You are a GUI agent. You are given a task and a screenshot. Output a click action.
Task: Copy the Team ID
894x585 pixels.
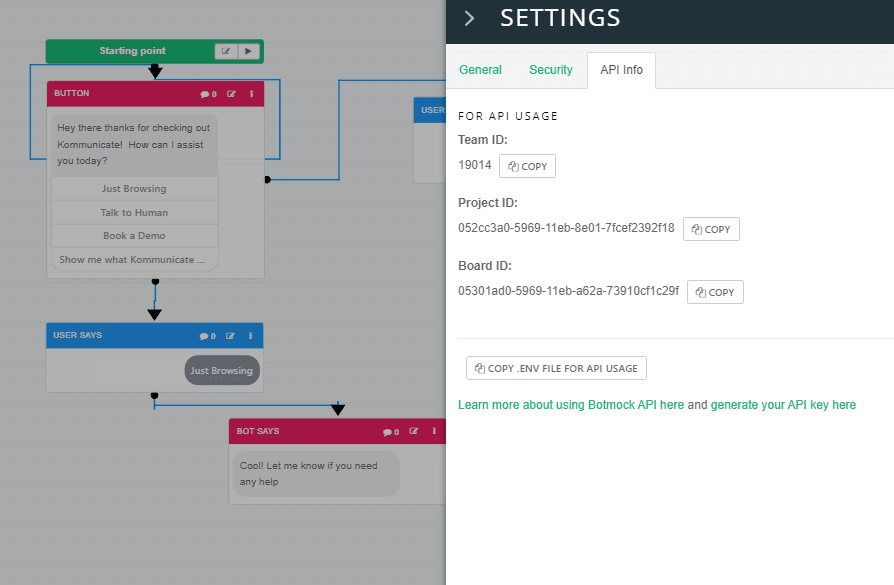[527, 166]
